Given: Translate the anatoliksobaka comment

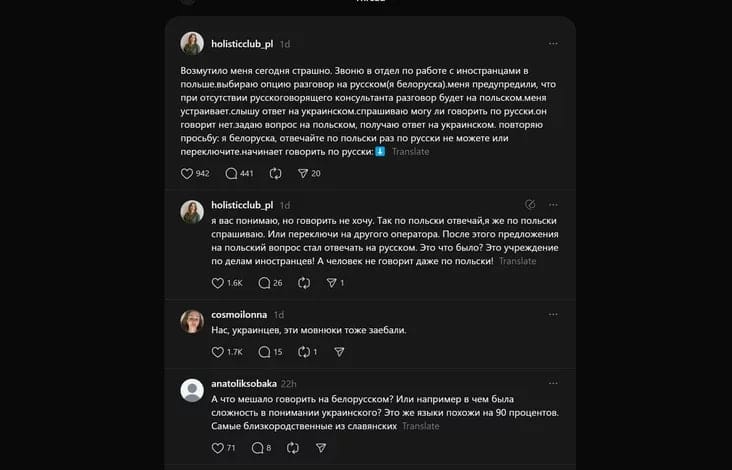Looking at the screenshot, I should tap(420, 426).
